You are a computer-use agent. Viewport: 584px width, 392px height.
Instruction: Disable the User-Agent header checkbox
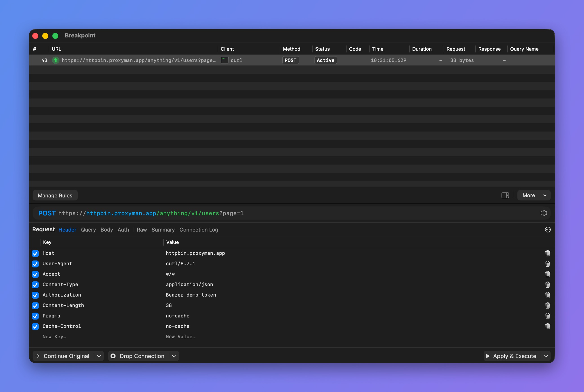[35, 264]
